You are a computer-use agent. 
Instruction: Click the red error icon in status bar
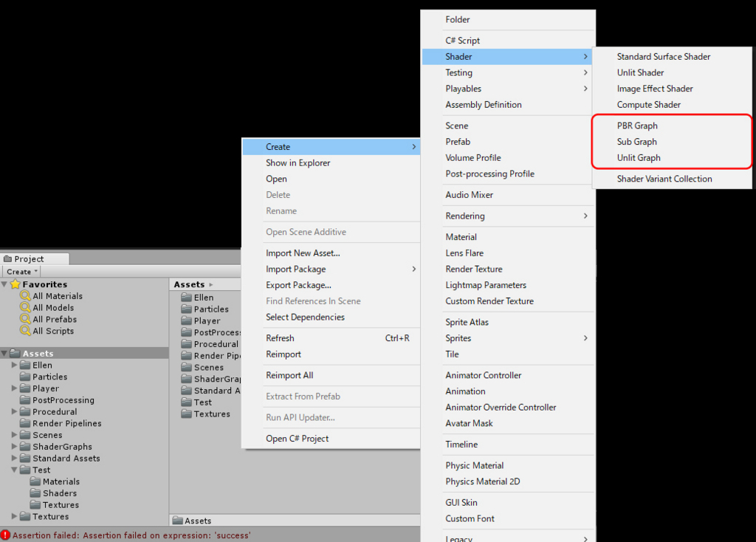5,535
